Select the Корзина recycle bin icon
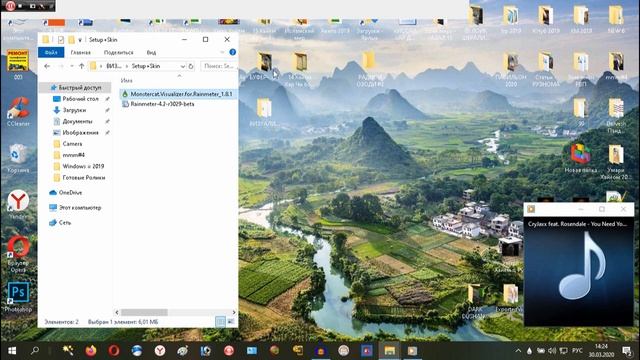The height and width of the screenshot is (360, 640). [18, 158]
